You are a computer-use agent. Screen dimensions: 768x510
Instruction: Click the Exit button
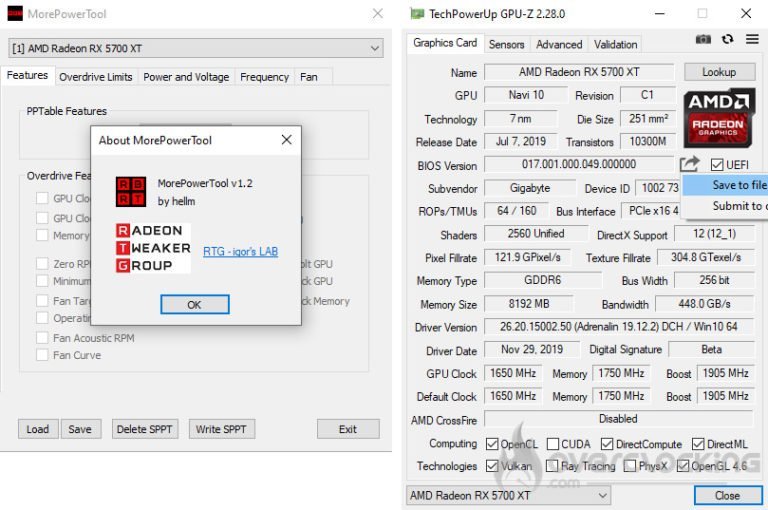point(348,429)
